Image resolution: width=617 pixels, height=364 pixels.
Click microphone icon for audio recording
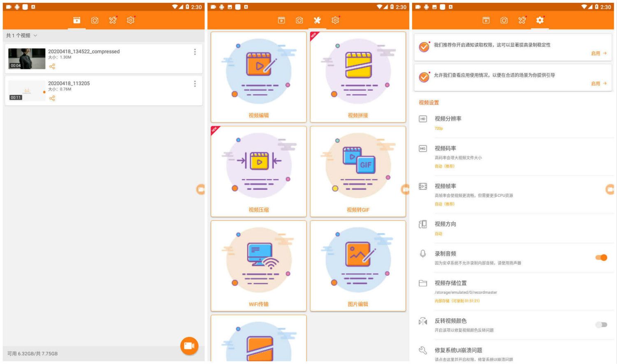click(x=423, y=253)
